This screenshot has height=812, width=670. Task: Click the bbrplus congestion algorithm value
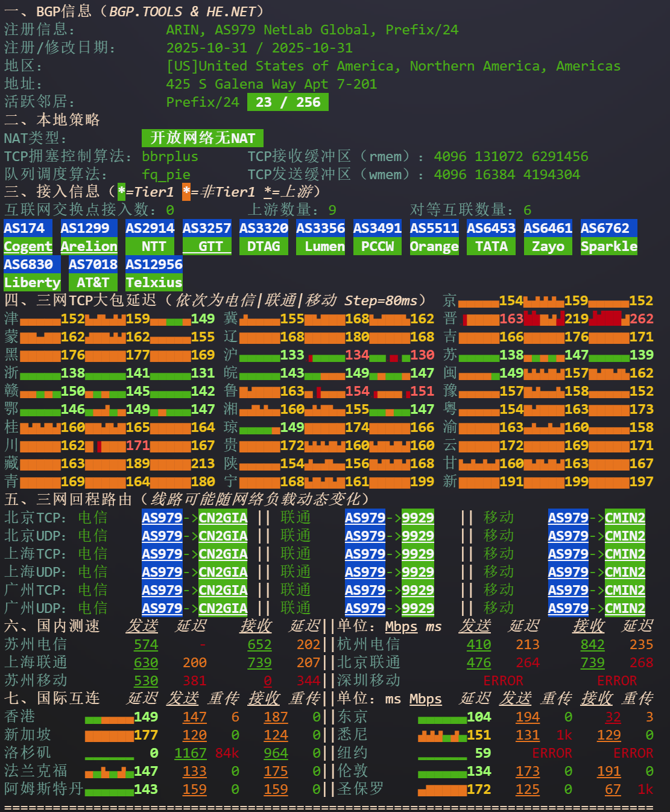pyautogui.click(x=170, y=156)
